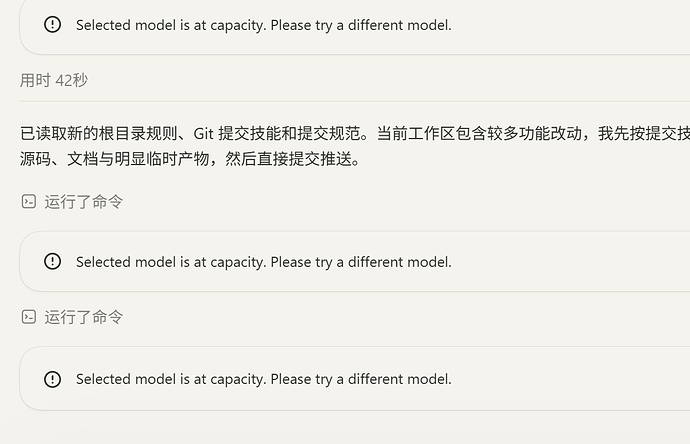Select the topmost 'Selected model is at capacity' message text

pyautogui.click(x=264, y=25)
